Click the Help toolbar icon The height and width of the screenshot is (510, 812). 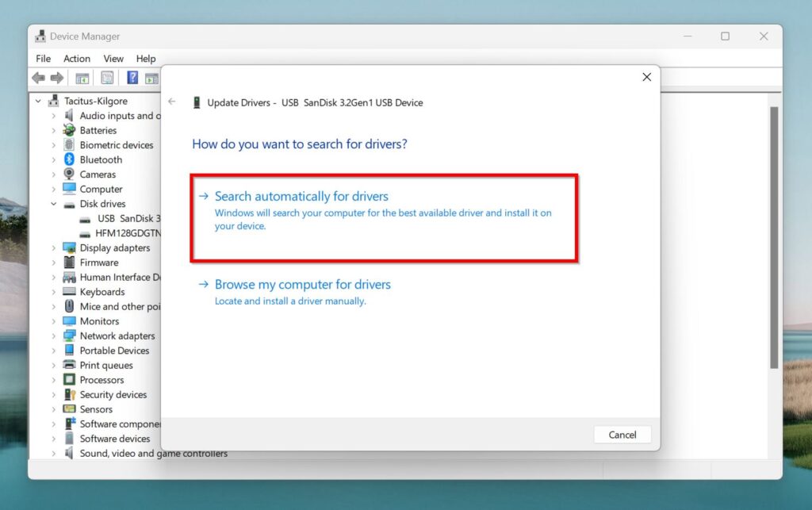[x=132, y=77]
